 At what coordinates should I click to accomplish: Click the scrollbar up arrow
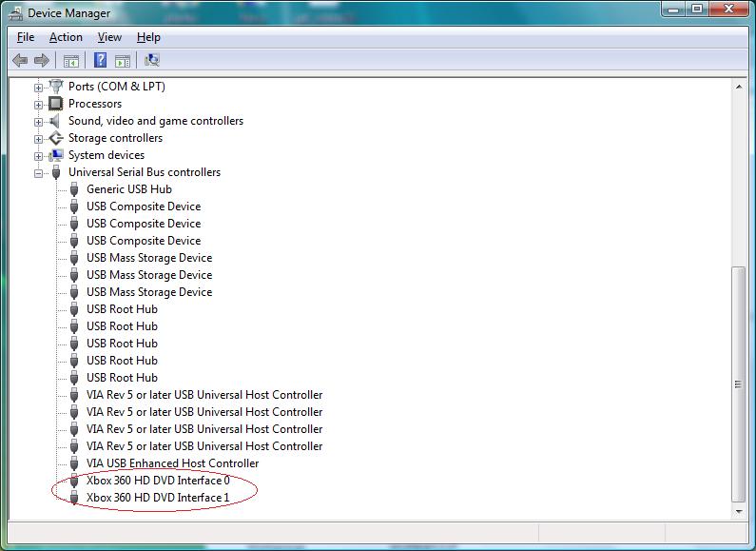(x=739, y=87)
